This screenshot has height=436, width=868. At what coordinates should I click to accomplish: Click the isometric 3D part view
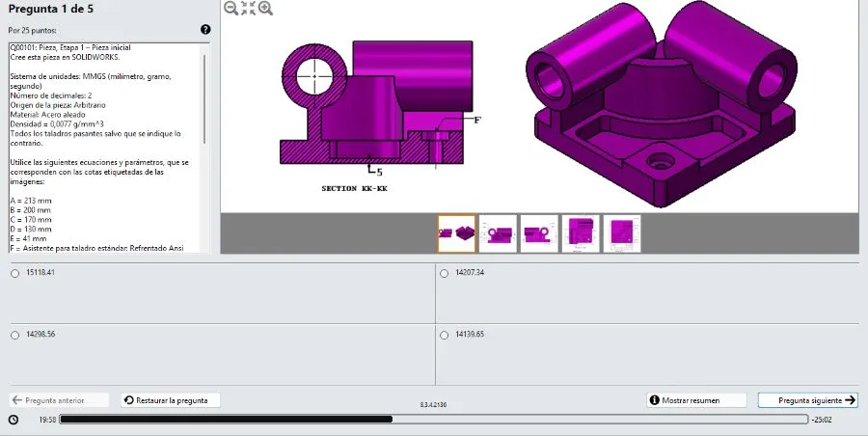(662, 104)
